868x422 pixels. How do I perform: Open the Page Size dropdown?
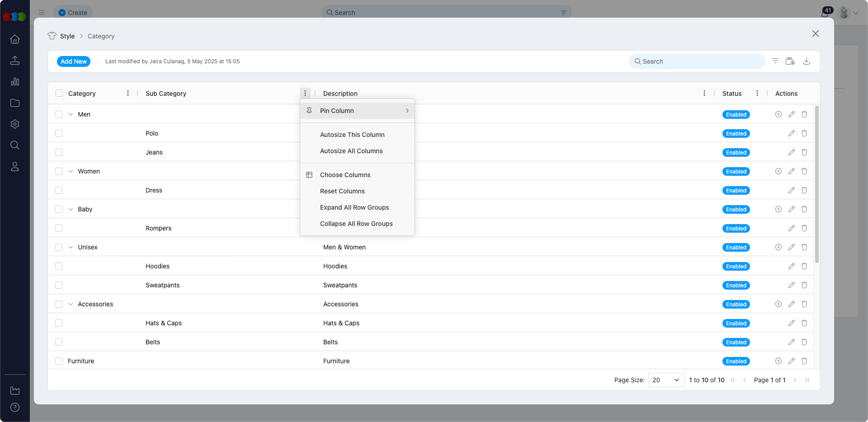point(665,380)
